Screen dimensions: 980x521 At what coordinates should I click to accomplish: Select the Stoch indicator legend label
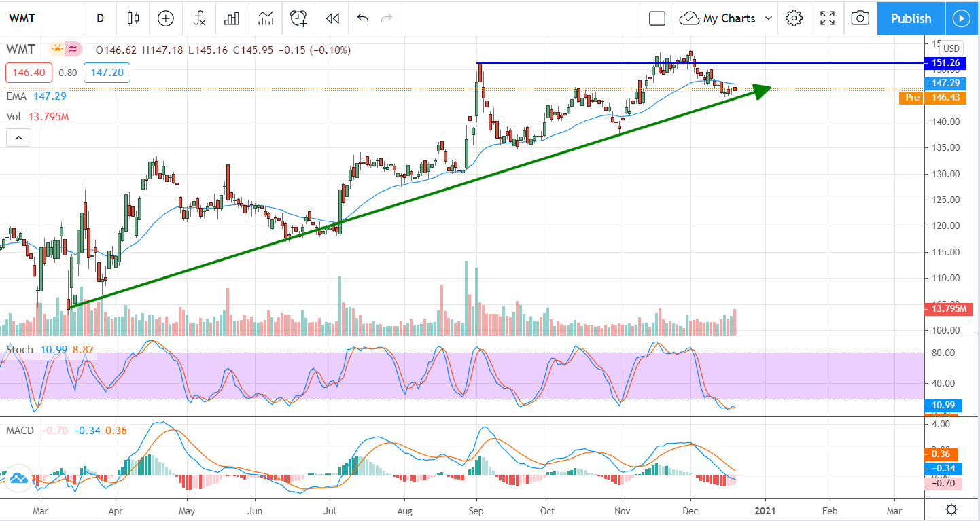(20, 350)
